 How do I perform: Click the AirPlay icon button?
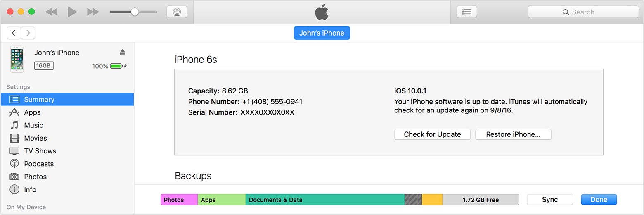pos(177,12)
